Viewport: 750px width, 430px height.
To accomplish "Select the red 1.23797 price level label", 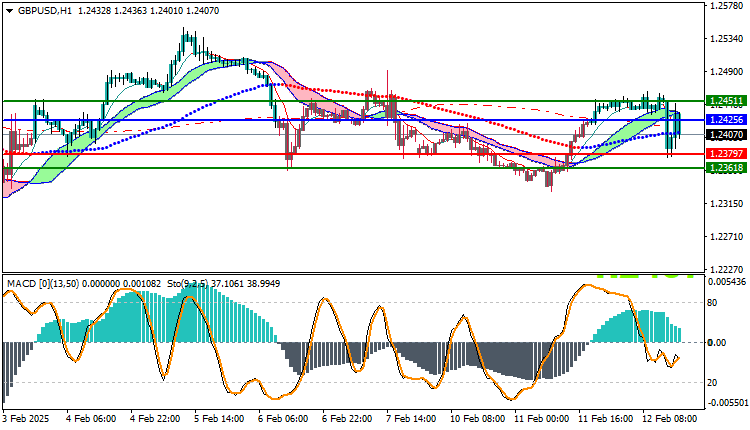I will pyautogui.click(x=726, y=154).
